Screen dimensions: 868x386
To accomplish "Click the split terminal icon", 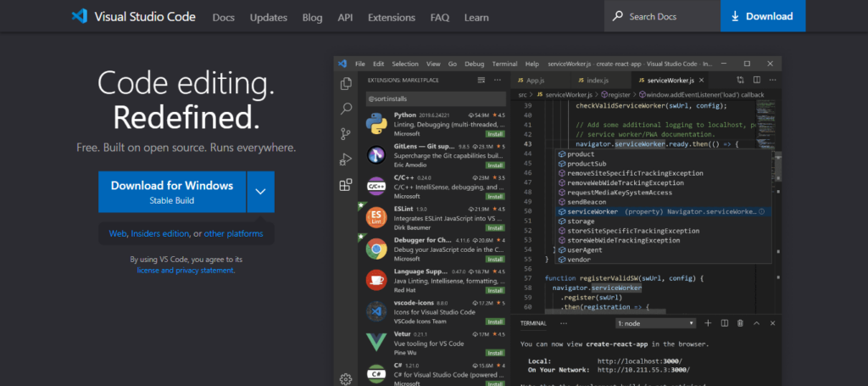I will pos(724,323).
